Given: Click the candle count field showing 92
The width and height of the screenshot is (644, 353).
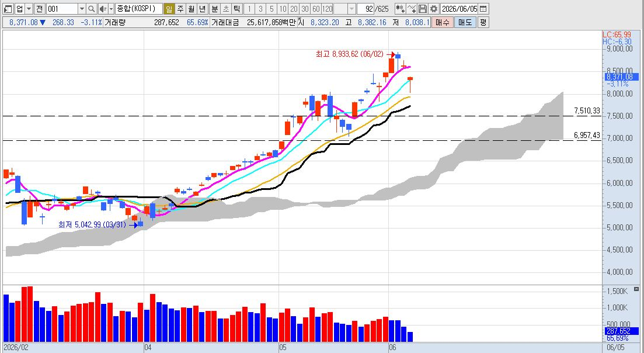Looking at the screenshot, I should [x=365, y=9].
